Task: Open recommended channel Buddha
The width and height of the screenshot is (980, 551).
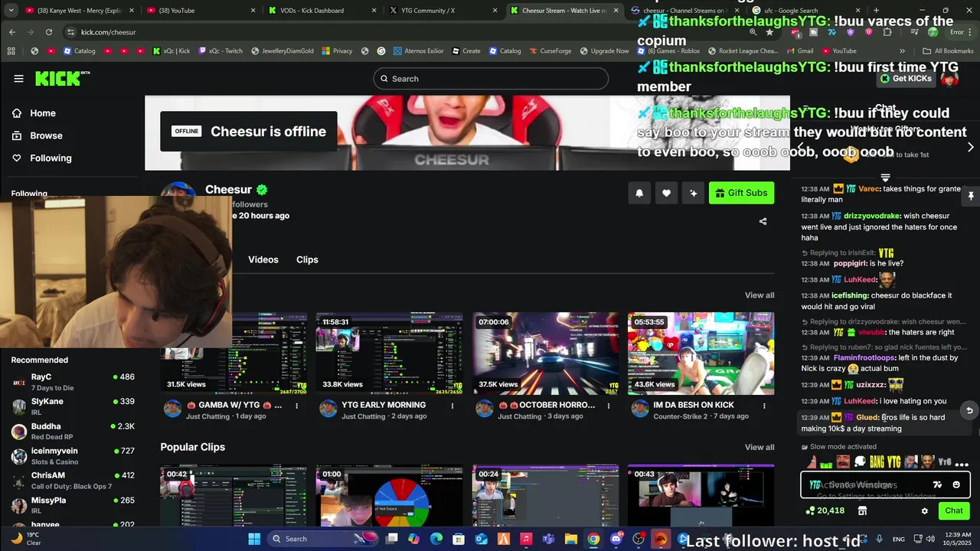Action: 73,431
